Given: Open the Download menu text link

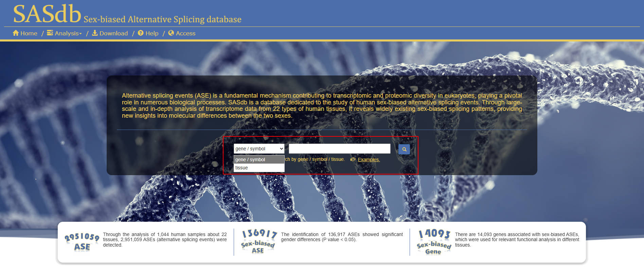Looking at the screenshot, I should coord(113,33).
